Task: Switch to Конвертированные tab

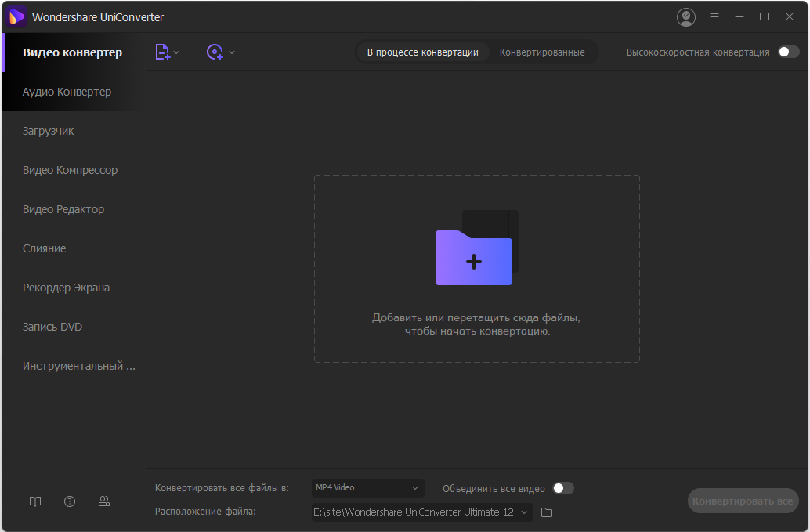Action: click(x=542, y=52)
